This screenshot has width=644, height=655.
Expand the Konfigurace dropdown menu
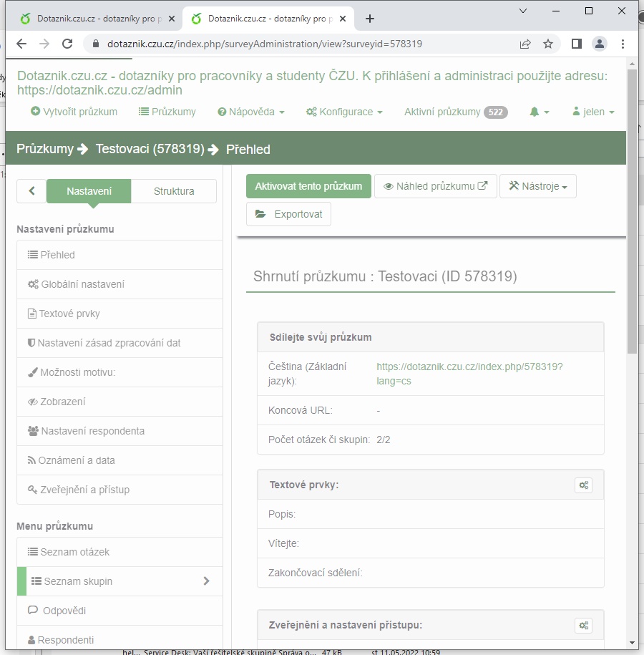[x=344, y=112]
